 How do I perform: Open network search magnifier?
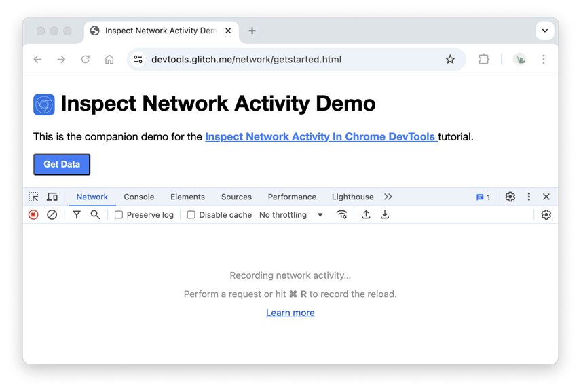coord(95,215)
